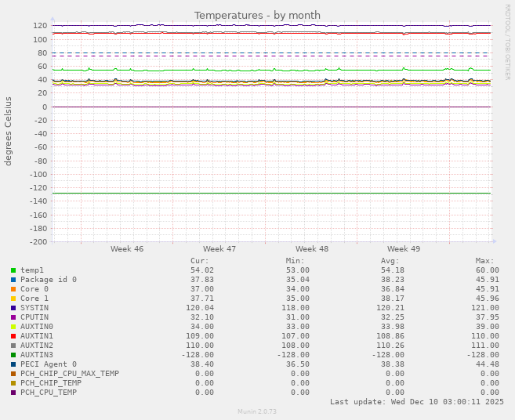Click the PCH_CHIP_CPU_MAX_TEMP legend label
The height and width of the screenshot is (420, 515).
[70, 374]
